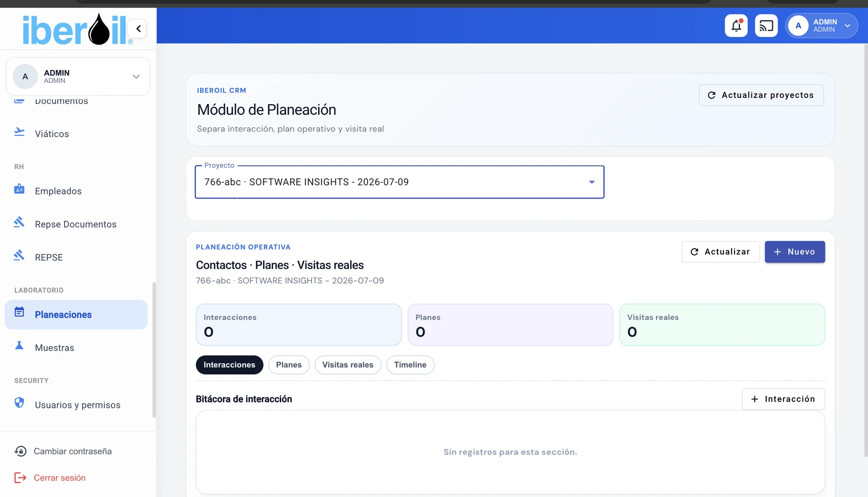
Task: Click the Interacciones counter card
Action: coord(298,324)
